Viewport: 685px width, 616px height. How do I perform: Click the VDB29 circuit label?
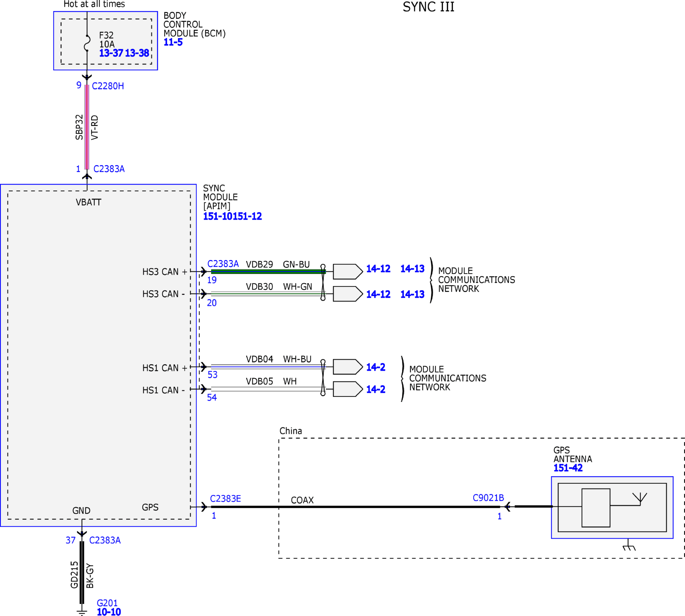[259, 264]
